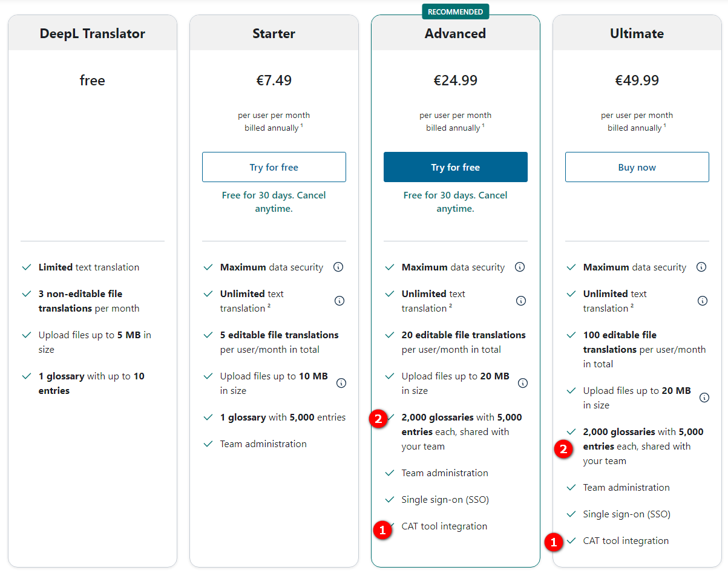This screenshot has width=728, height=573.
Task: Click info icon beside Ultimate 20 MB upload
Action: pos(704,398)
